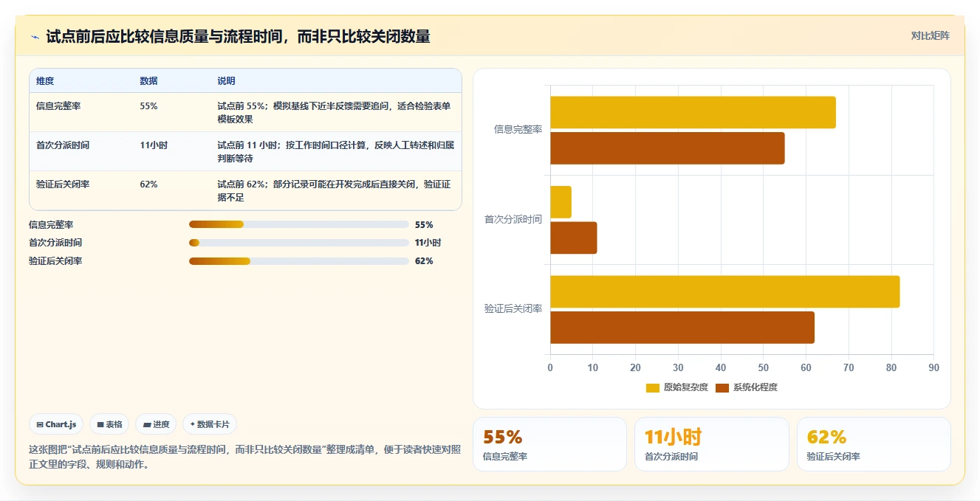Open the 55% 信息完整率 data card
The height and width of the screenshot is (501, 980).
[550, 444]
